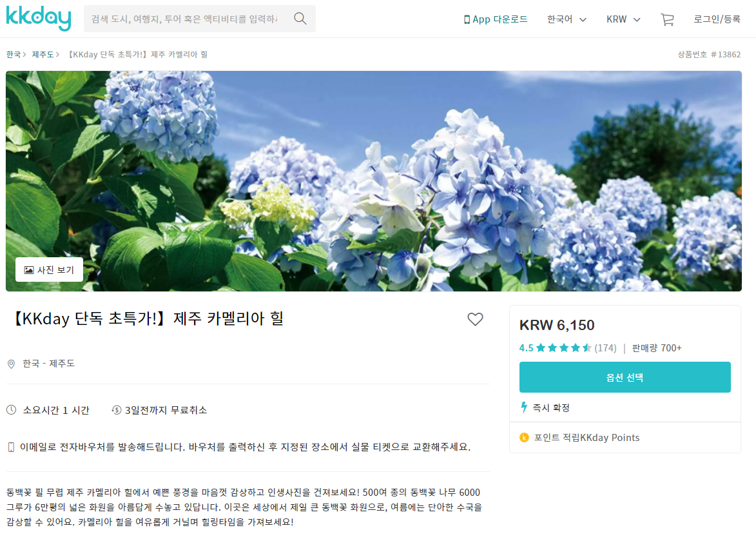Expand the 한국어 language dropdown
756x539 pixels.
click(x=567, y=19)
